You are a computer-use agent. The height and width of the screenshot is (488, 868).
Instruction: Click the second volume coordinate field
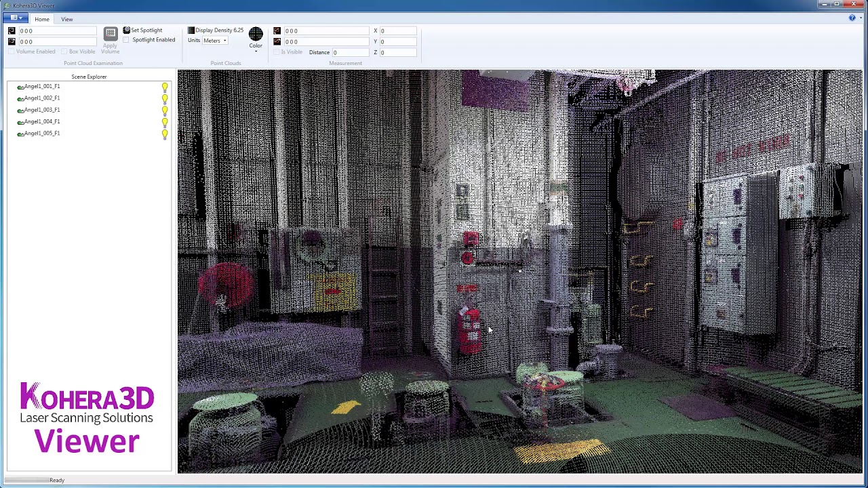pos(58,41)
